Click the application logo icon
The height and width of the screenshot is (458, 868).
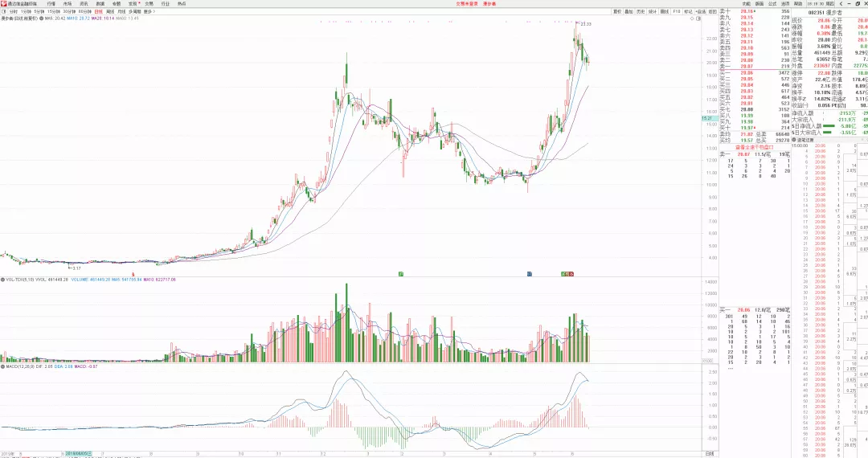click(3, 3)
